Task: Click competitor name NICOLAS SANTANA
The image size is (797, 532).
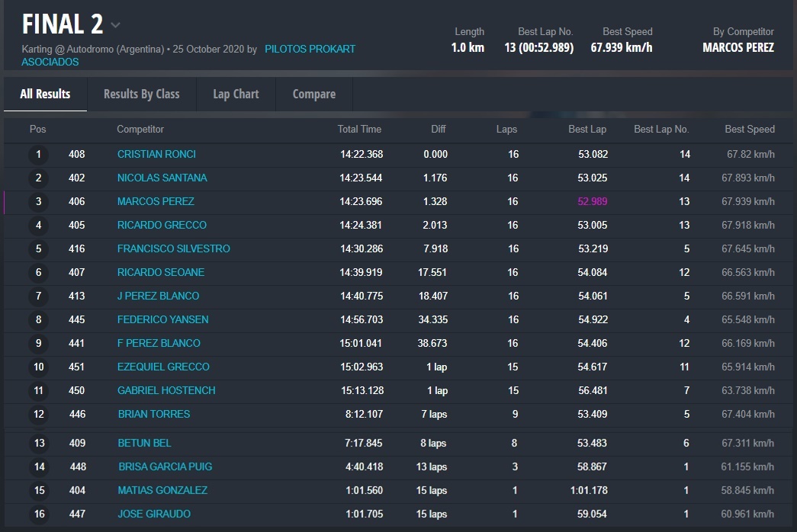Action: point(162,178)
